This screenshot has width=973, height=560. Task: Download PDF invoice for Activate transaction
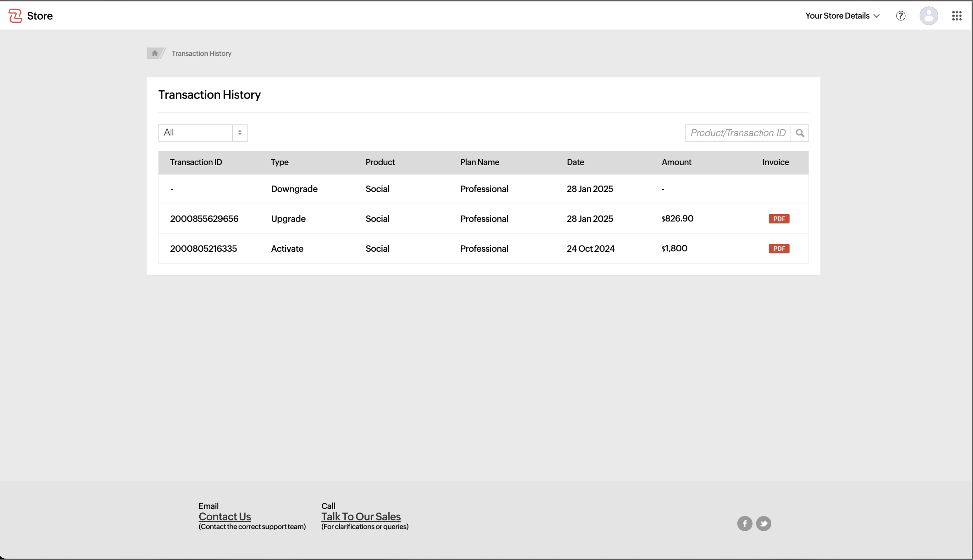pyautogui.click(x=779, y=249)
